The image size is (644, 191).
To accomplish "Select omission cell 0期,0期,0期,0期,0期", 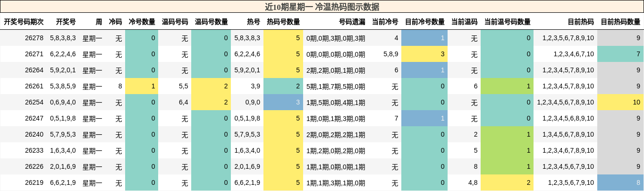I will (336, 54).
